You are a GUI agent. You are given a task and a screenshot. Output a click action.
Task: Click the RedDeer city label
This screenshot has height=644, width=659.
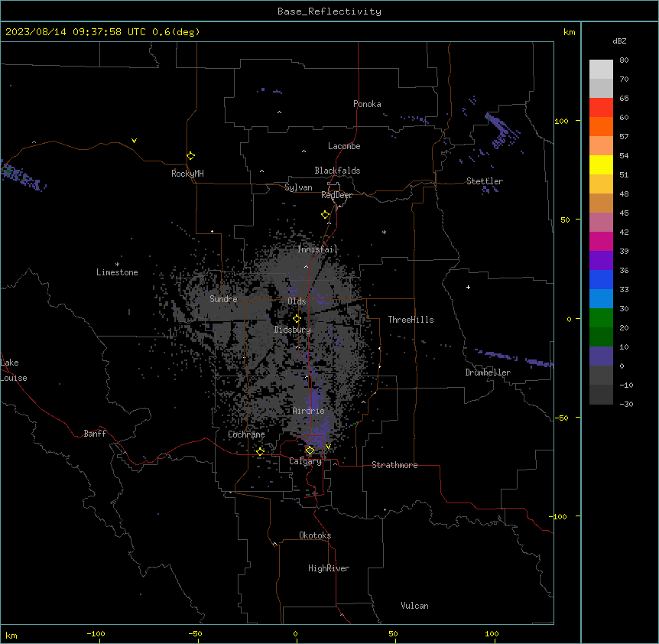pos(336,195)
